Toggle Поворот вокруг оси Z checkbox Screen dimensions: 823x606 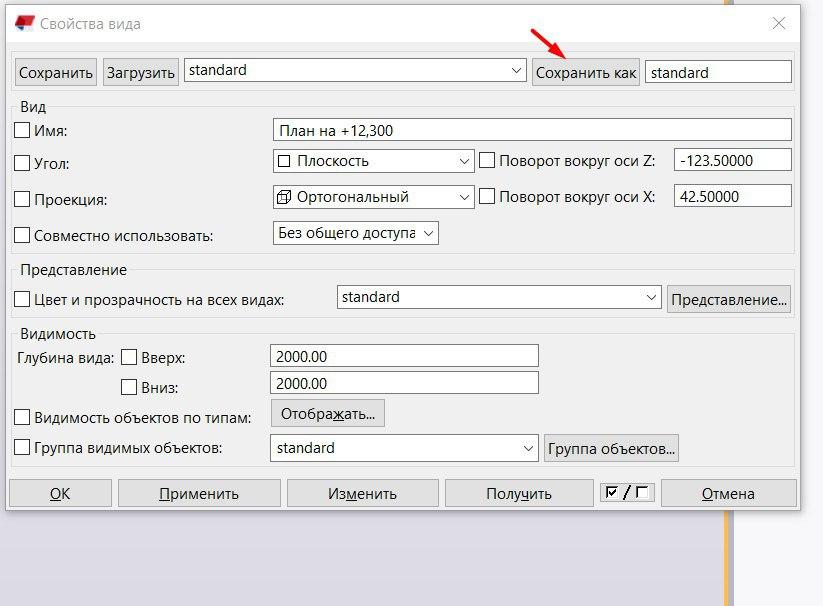(x=487, y=161)
